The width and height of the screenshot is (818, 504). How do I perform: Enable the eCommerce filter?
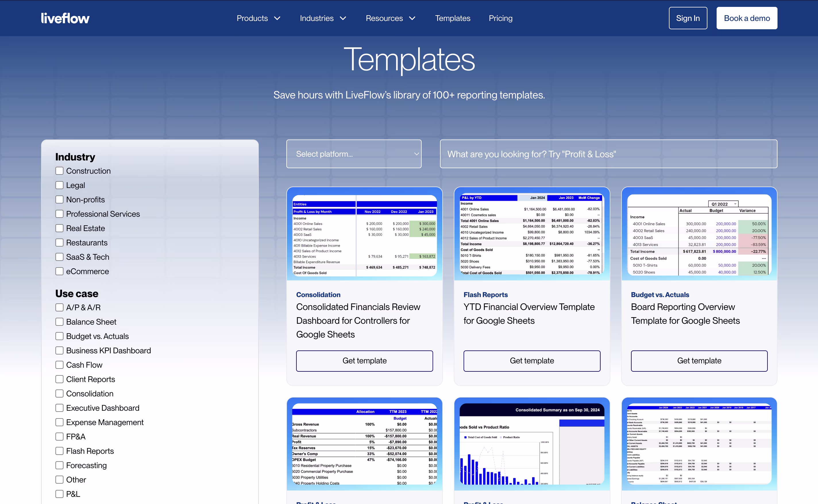coord(59,271)
